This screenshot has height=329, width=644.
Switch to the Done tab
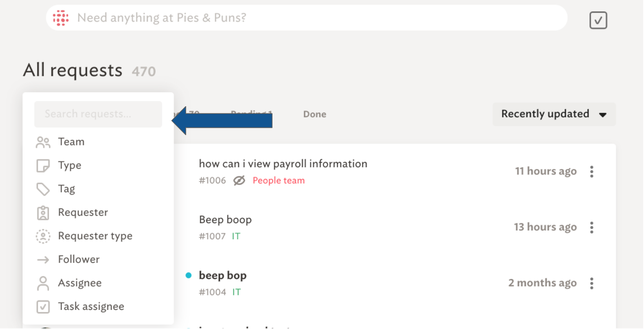[314, 114]
